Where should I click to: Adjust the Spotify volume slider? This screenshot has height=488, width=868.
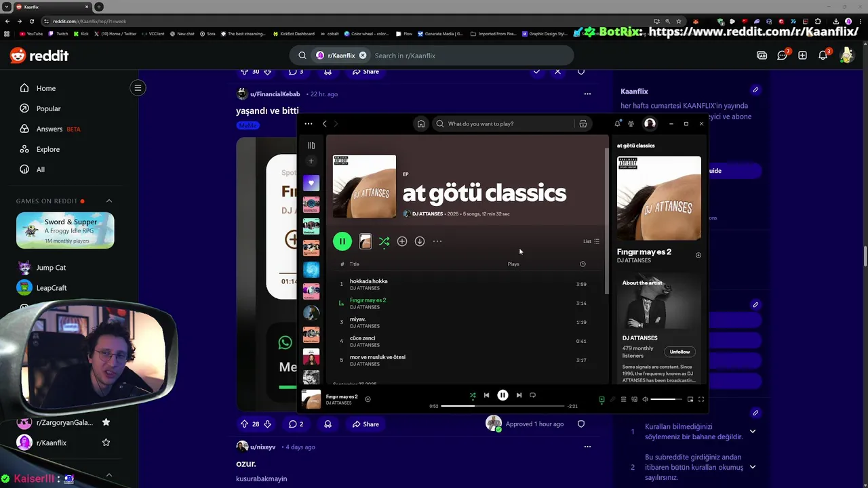667,400
